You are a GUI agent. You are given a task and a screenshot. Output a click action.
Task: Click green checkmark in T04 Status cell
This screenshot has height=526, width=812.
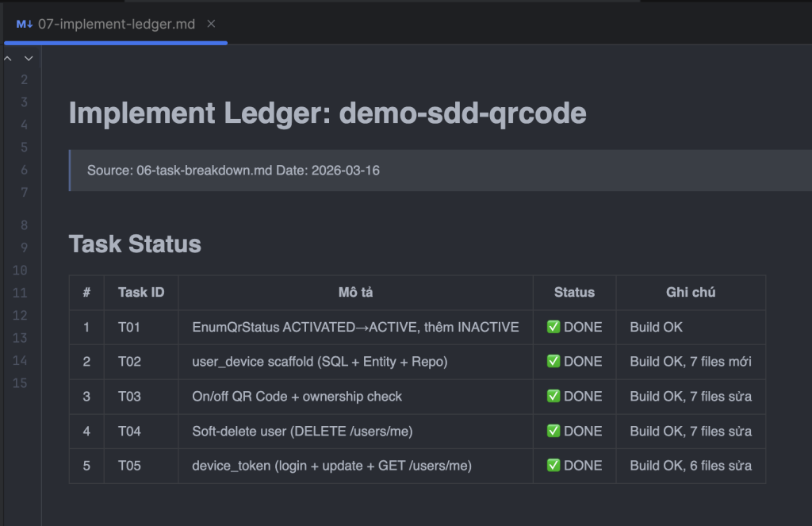coord(553,432)
